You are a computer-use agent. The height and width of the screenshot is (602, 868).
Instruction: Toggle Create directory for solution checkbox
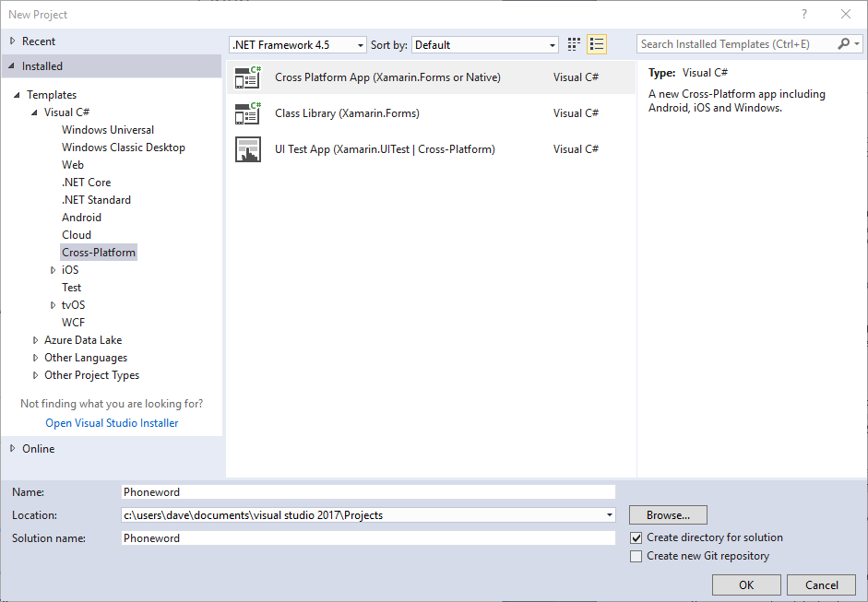click(636, 537)
